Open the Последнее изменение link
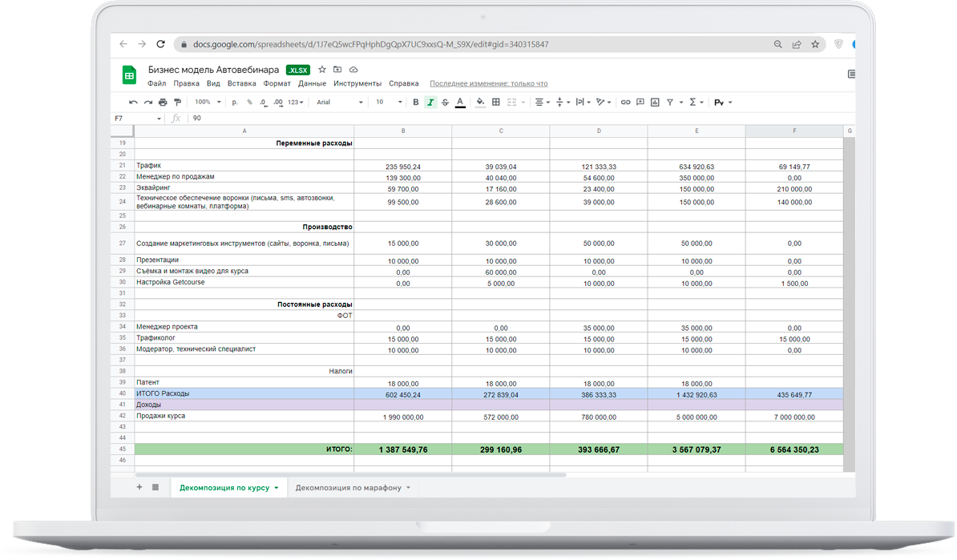This screenshot has width=957, height=560. (488, 83)
